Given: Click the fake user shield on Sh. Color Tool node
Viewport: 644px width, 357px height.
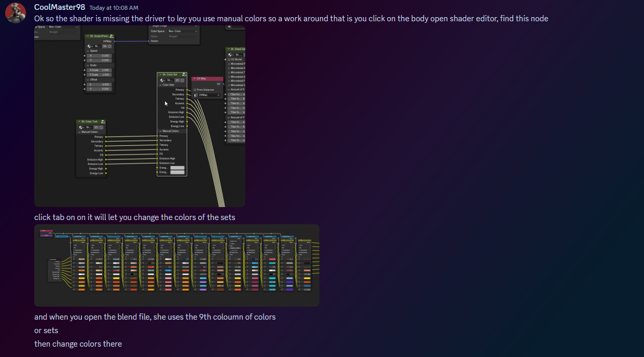Looking at the screenshot, I should point(101,127).
